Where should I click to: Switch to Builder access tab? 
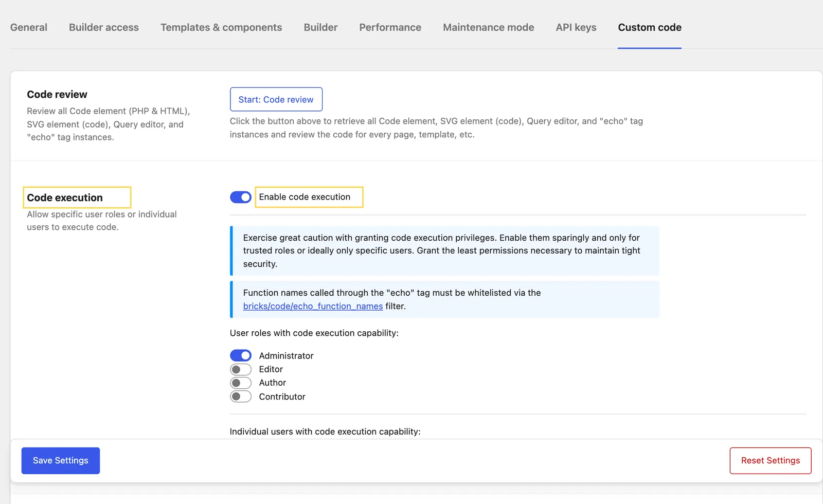tap(104, 27)
